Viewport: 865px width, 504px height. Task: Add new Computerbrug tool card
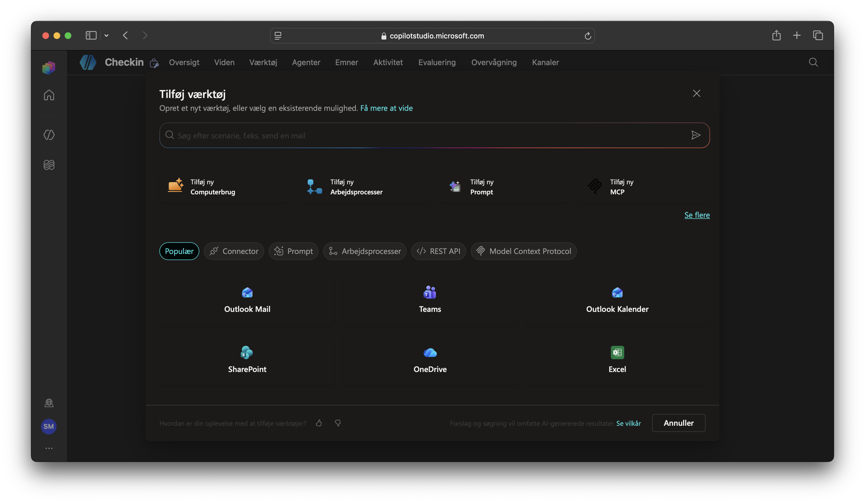225,187
